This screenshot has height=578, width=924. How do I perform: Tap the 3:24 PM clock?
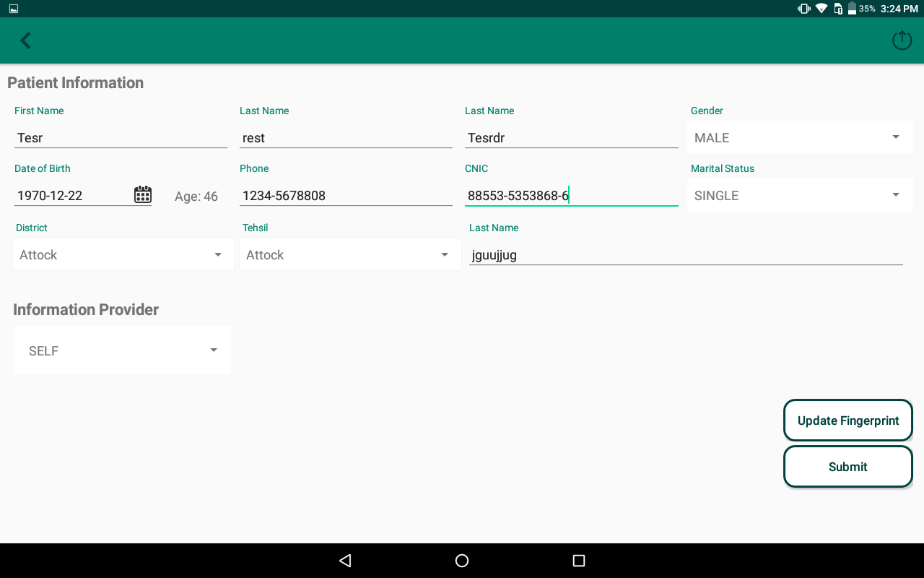(899, 9)
